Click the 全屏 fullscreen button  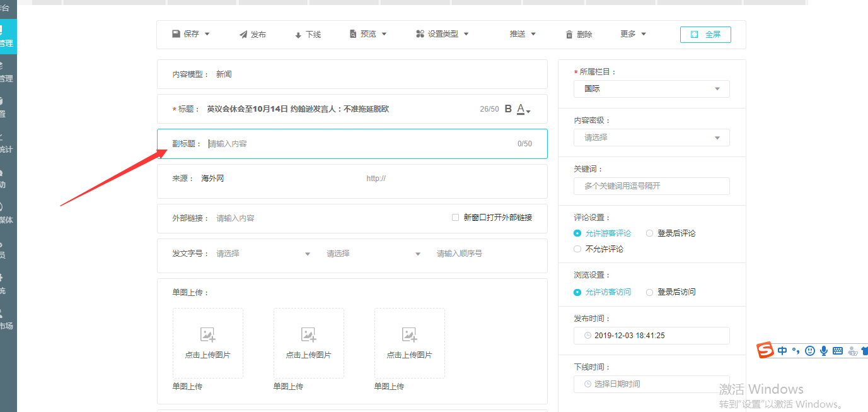click(705, 35)
